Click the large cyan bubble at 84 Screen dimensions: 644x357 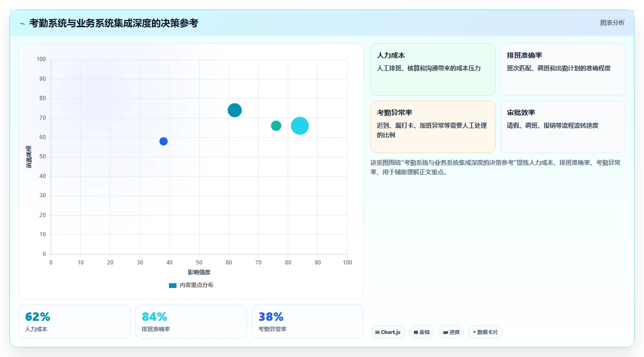point(300,126)
